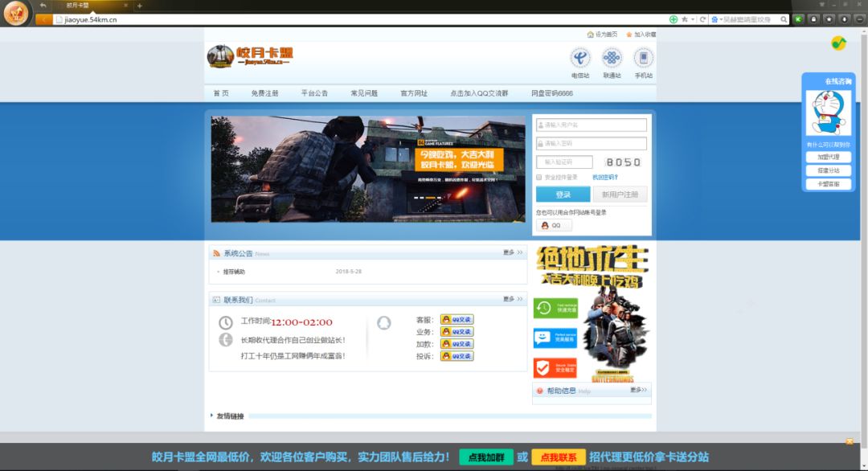This screenshot has width=868, height=471.
Task: Click the bookmark star in address bar
Action: point(685,19)
